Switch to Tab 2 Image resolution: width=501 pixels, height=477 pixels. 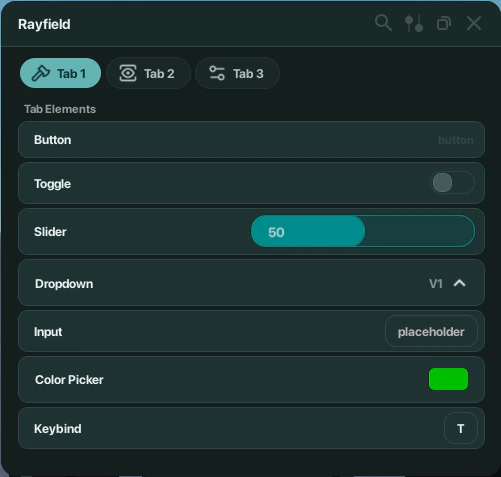[148, 73]
